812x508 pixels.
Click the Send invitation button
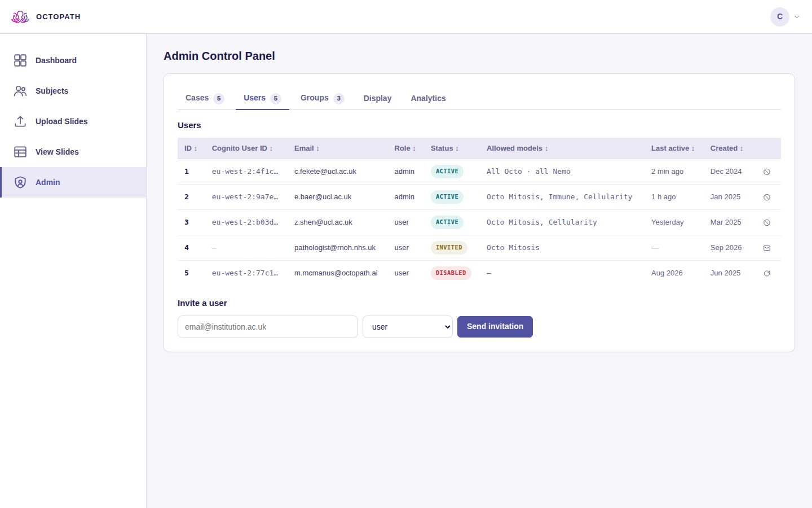495,327
